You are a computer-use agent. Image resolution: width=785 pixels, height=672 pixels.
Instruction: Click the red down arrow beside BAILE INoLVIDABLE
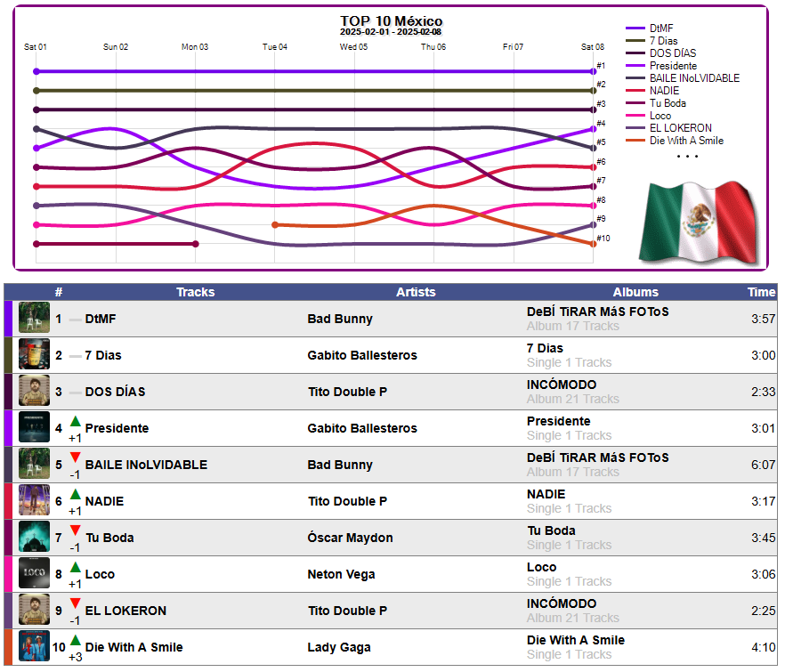[x=75, y=457]
